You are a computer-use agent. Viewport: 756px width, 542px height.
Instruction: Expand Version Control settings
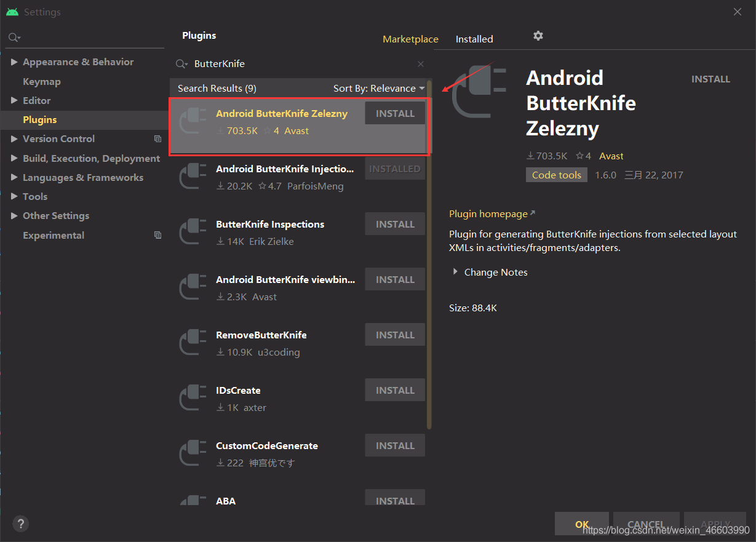[14, 139]
